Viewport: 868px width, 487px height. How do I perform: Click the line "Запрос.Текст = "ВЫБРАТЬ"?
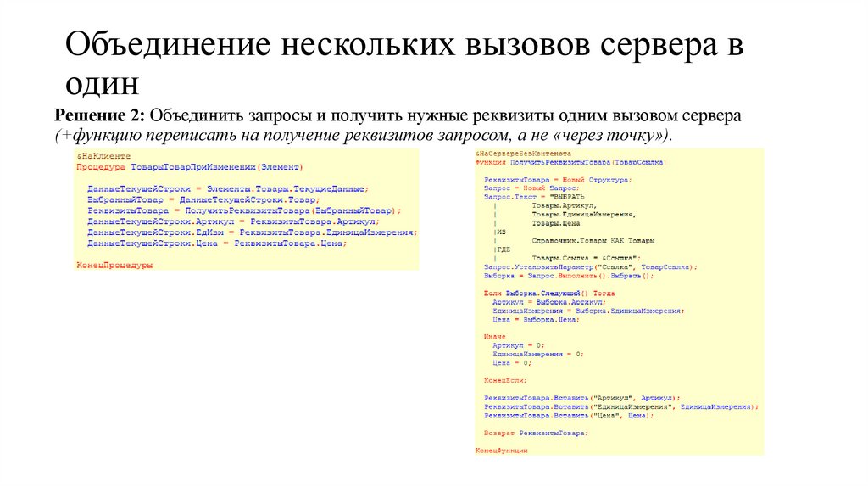(x=534, y=197)
